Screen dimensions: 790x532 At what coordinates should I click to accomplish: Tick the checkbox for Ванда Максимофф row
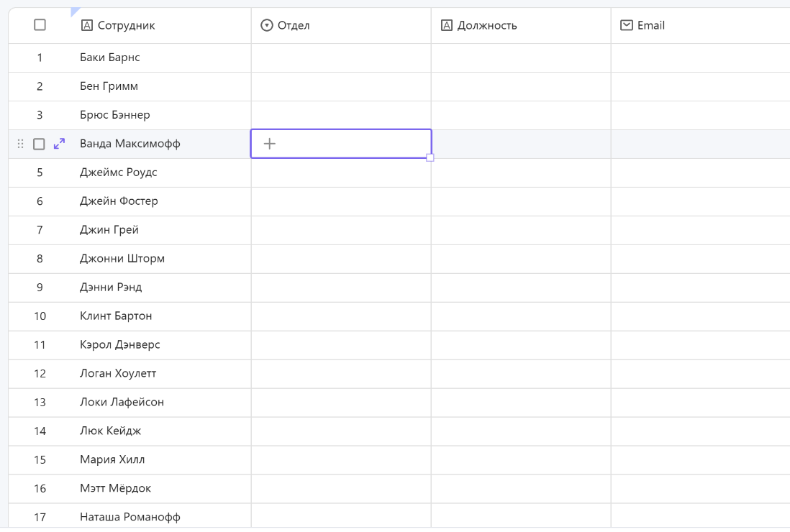coord(39,144)
